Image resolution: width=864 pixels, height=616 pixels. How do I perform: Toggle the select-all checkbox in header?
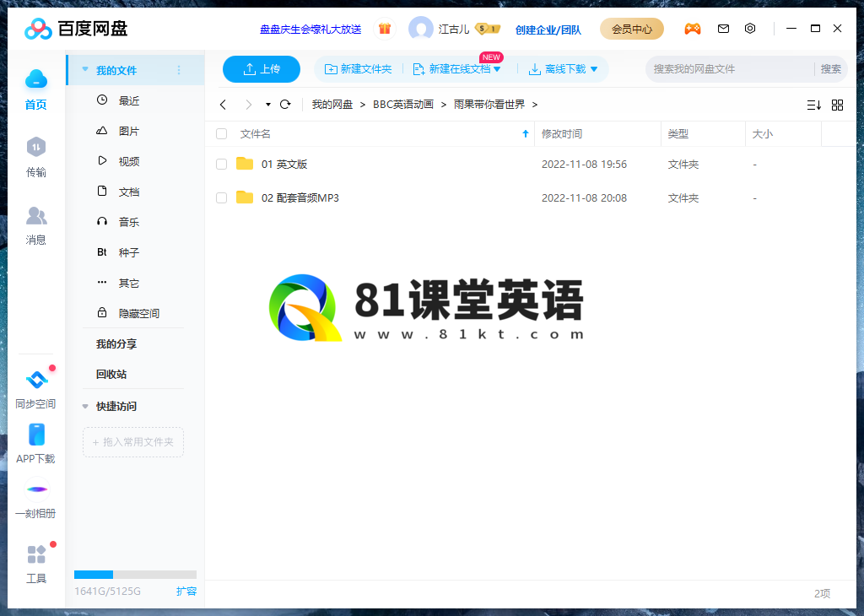(222, 134)
